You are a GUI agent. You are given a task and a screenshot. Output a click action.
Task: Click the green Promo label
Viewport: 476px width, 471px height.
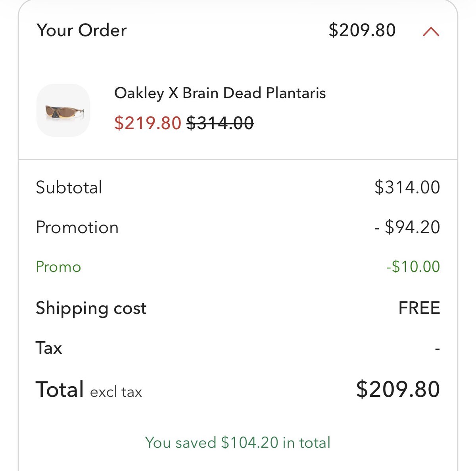pyautogui.click(x=58, y=267)
